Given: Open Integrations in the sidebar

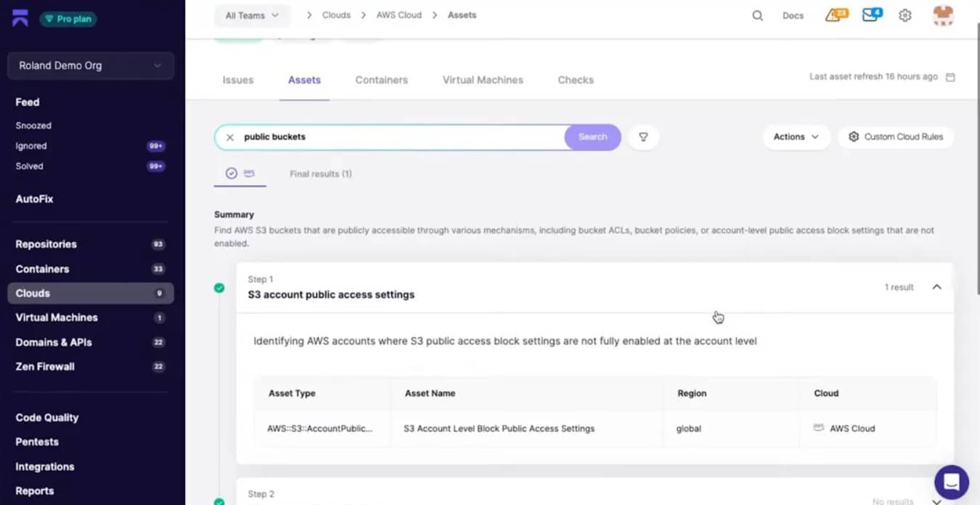Looking at the screenshot, I should coord(45,466).
